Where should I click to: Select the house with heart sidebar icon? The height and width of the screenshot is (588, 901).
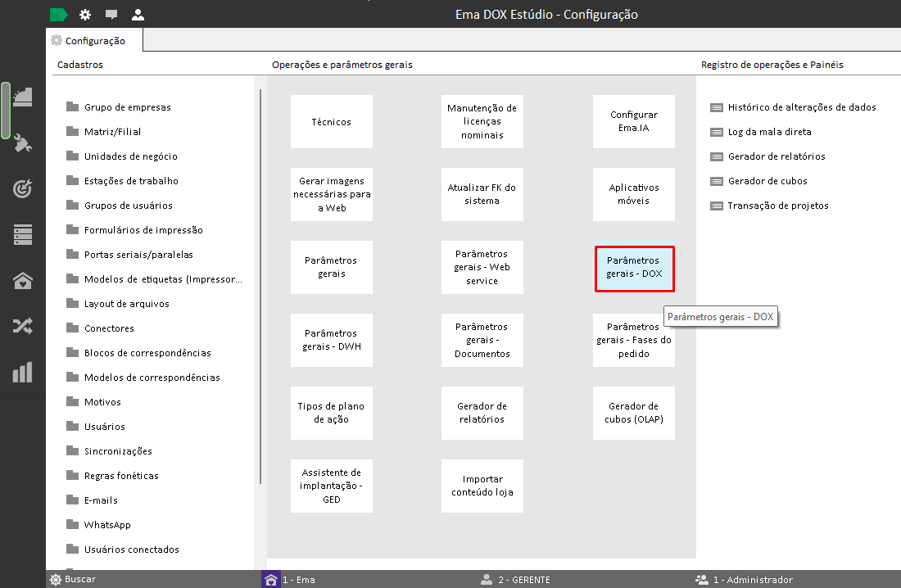point(23,281)
